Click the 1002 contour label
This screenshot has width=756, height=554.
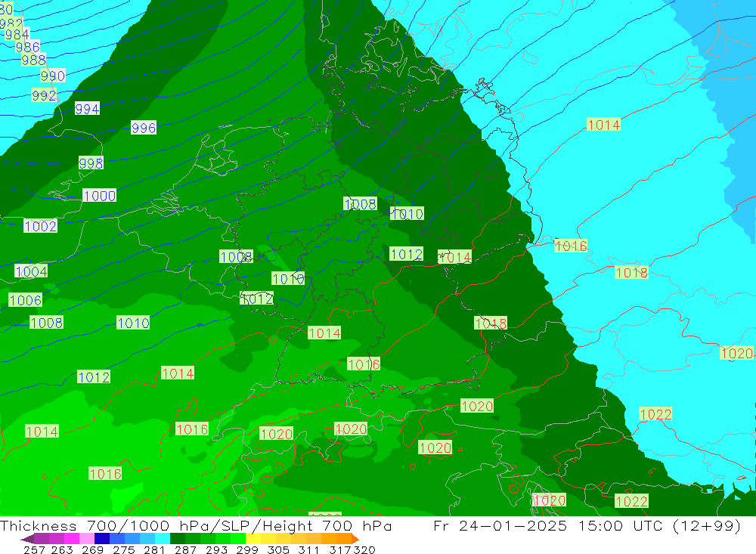41,226
